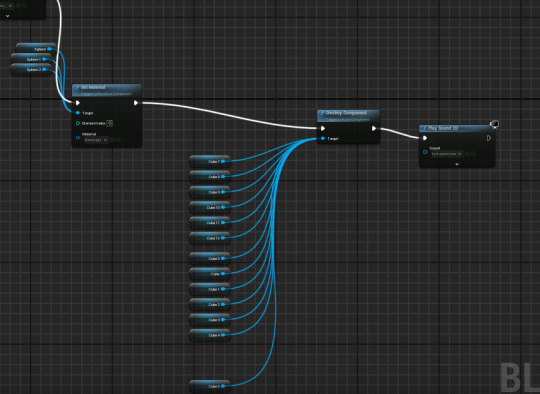Select the Set Material node header

[107, 90]
